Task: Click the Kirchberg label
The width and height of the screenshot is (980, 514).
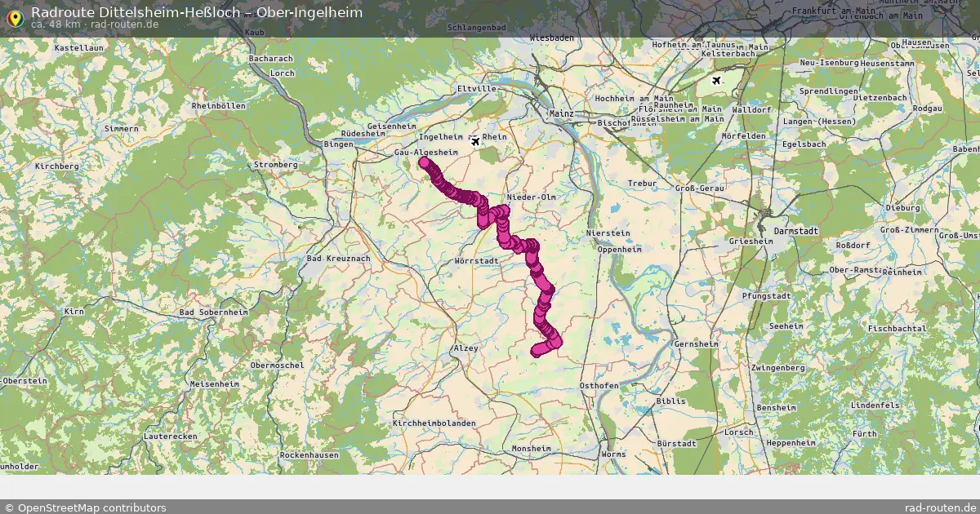Action: tap(56, 166)
